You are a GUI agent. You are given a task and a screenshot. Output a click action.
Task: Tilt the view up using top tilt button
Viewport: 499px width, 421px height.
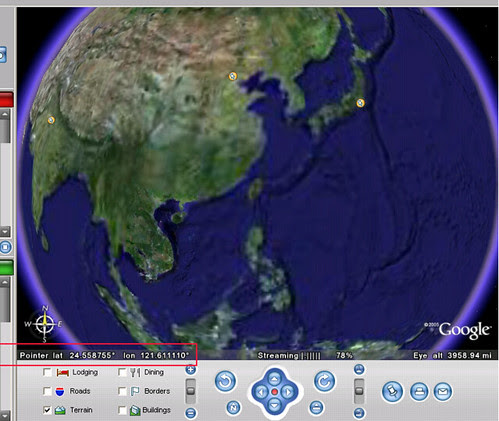point(359,369)
